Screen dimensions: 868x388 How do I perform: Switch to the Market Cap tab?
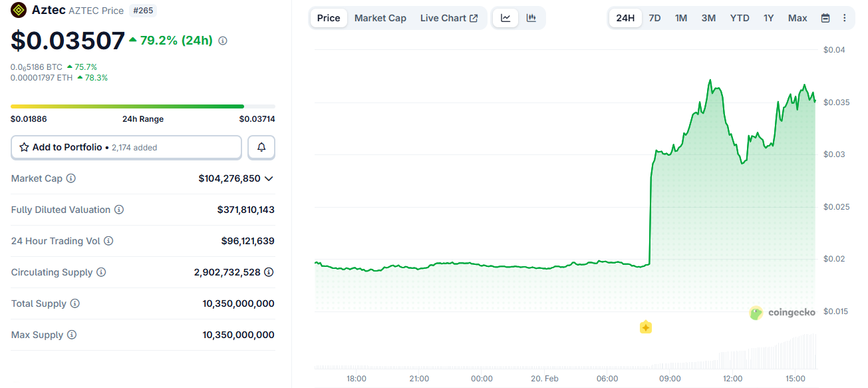click(x=380, y=18)
